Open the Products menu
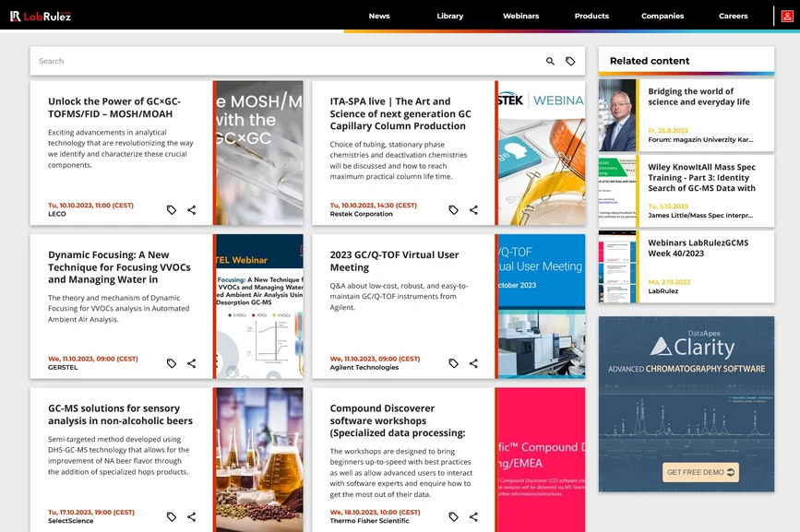 point(591,16)
